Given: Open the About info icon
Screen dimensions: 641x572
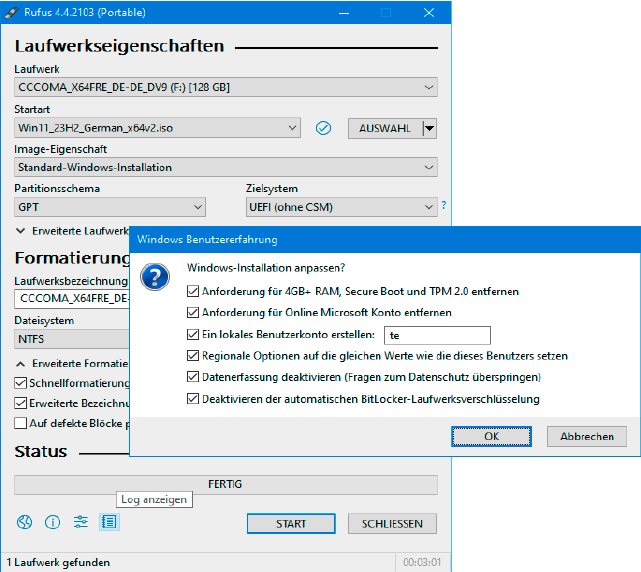Looking at the screenshot, I should tap(52, 522).
